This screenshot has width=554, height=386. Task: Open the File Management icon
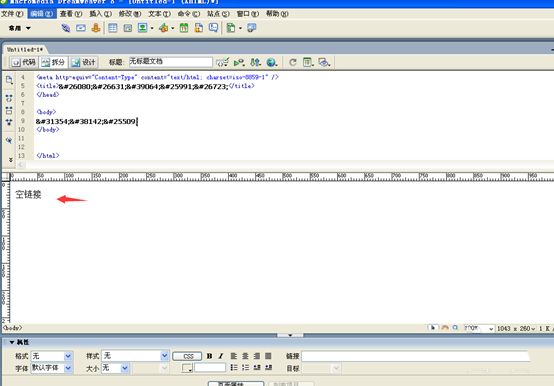coord(255,63)
